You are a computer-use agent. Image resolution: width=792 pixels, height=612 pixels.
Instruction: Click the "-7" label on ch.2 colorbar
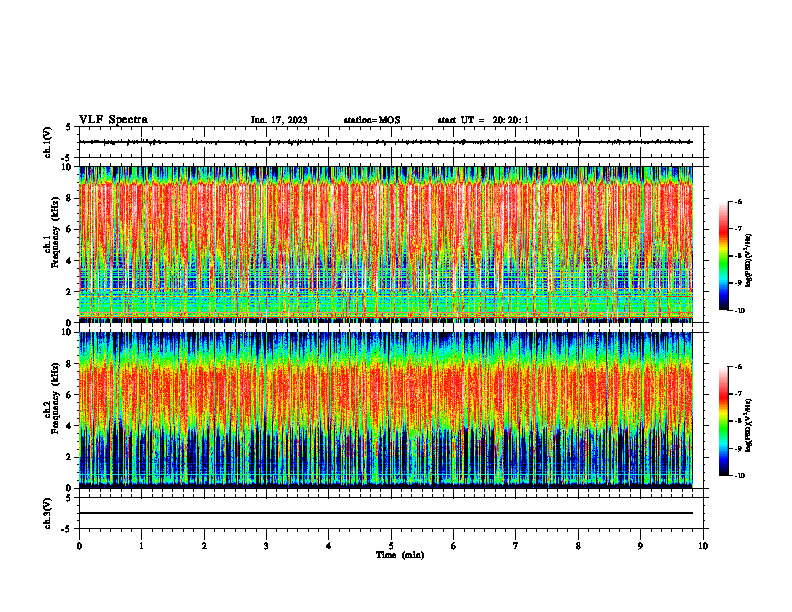(x=738, y=394)
